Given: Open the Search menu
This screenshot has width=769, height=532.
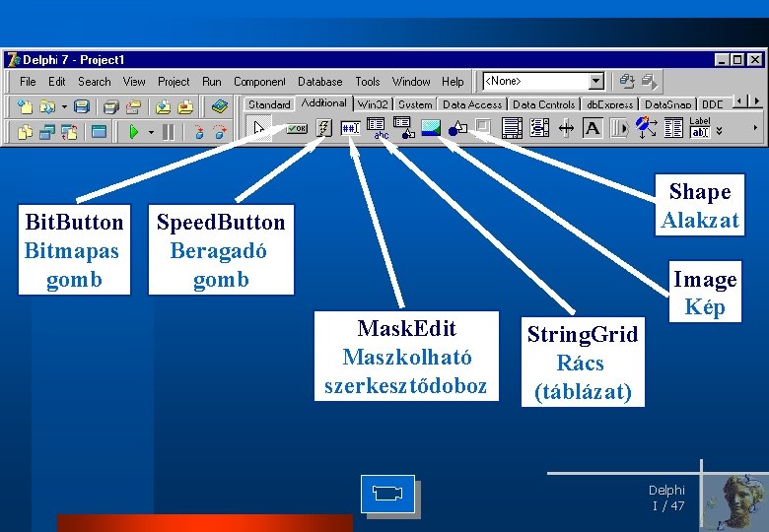Looking at the screenshot, I should [x=95, y=82].
